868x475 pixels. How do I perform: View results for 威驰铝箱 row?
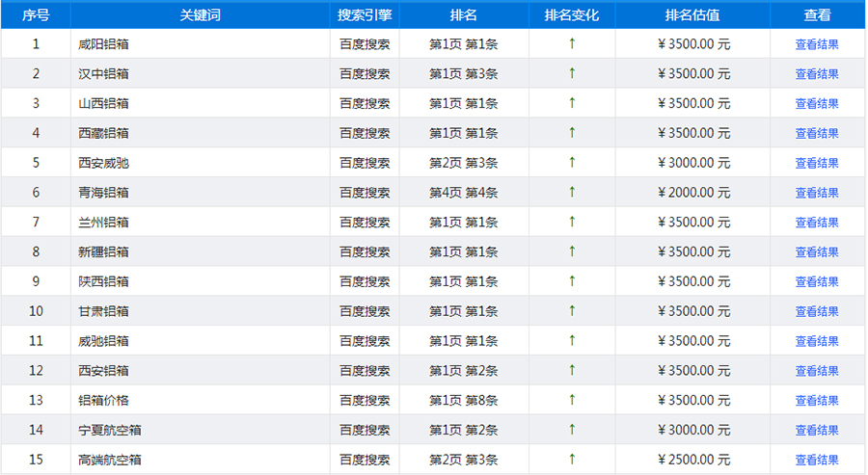pos(817,341)
